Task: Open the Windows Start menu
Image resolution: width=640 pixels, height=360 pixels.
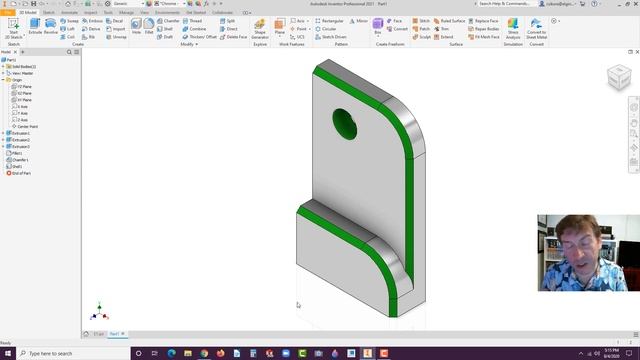Action: 8,353
